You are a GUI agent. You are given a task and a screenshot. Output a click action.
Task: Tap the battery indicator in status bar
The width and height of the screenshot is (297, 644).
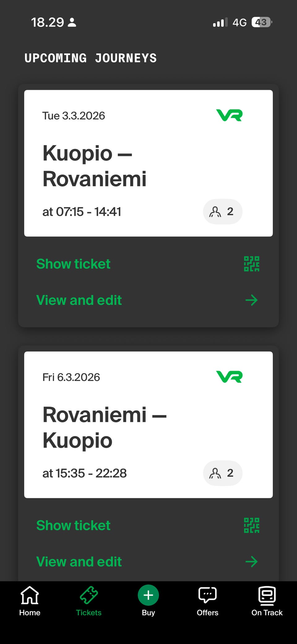click(262, 22)
